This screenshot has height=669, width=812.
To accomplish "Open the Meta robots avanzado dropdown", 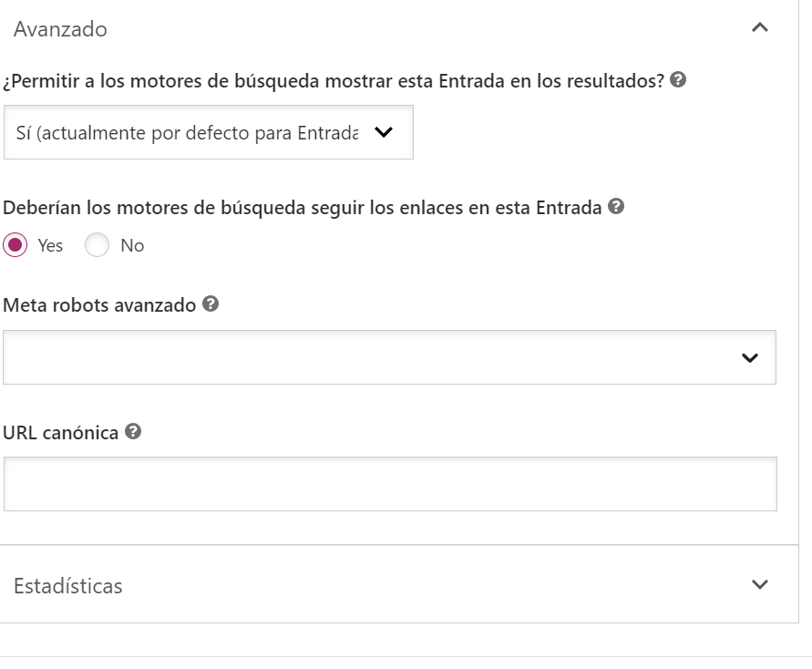I will (x=389, y=357).
